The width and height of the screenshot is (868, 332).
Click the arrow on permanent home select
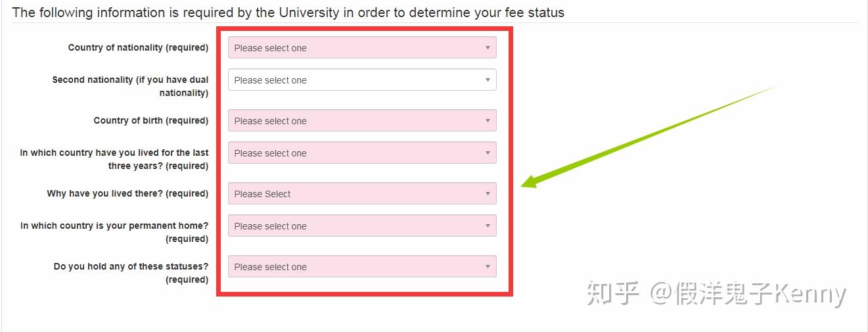[488, 226]
